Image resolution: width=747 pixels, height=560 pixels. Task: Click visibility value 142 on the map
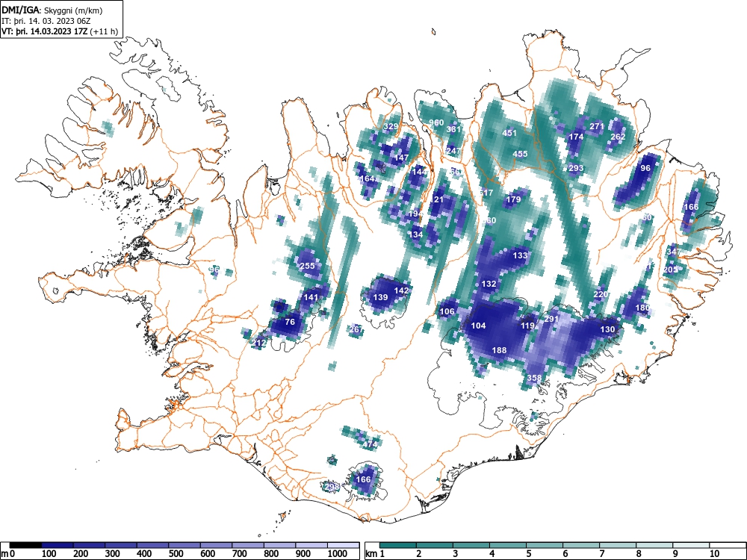402,290
